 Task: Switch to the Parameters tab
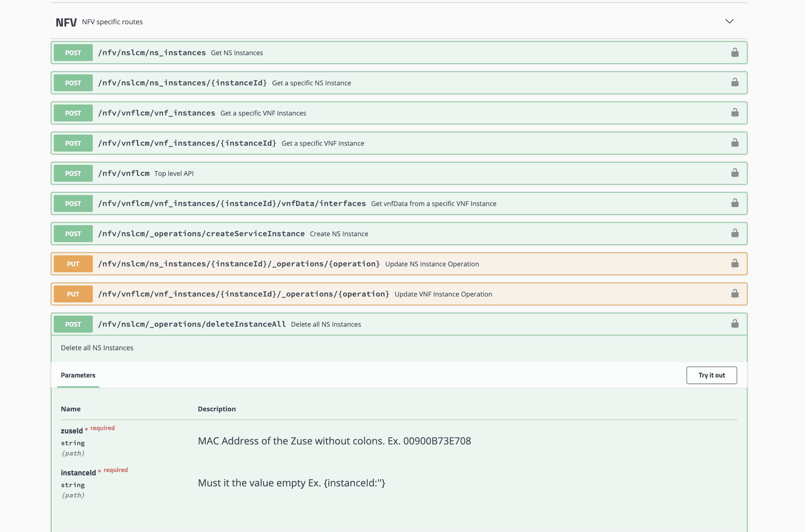pos(78,375)
